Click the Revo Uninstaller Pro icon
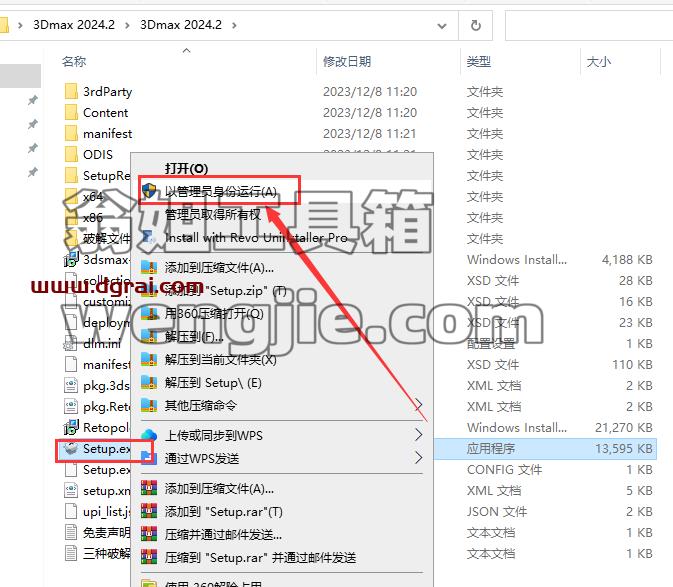 point(149,237)
